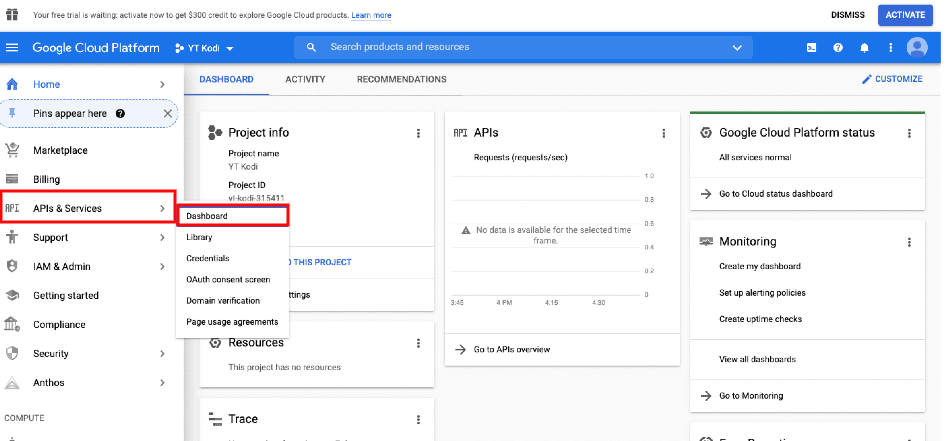Click Create my dashboard link
Screen dimensions: 950x441
(x=760, y=266)
